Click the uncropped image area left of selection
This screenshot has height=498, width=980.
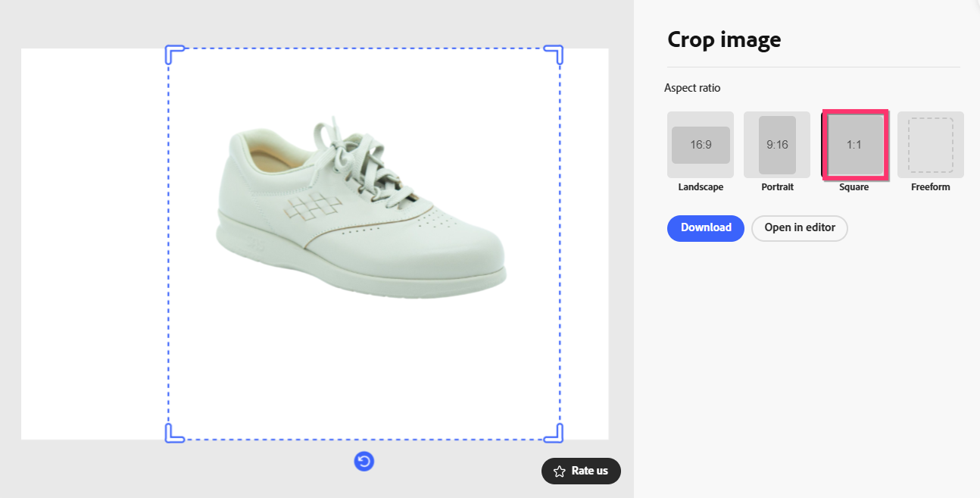[x=94, y=244]
